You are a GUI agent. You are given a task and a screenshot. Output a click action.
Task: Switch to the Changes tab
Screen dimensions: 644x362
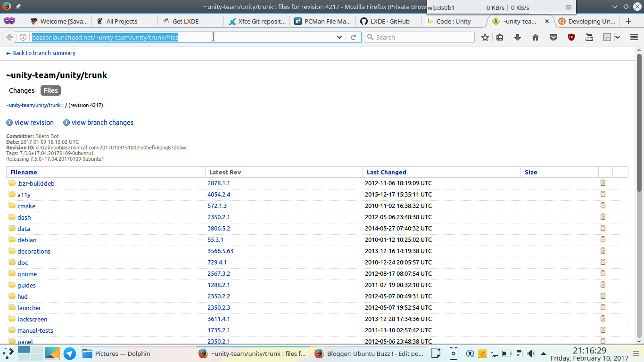21,90
